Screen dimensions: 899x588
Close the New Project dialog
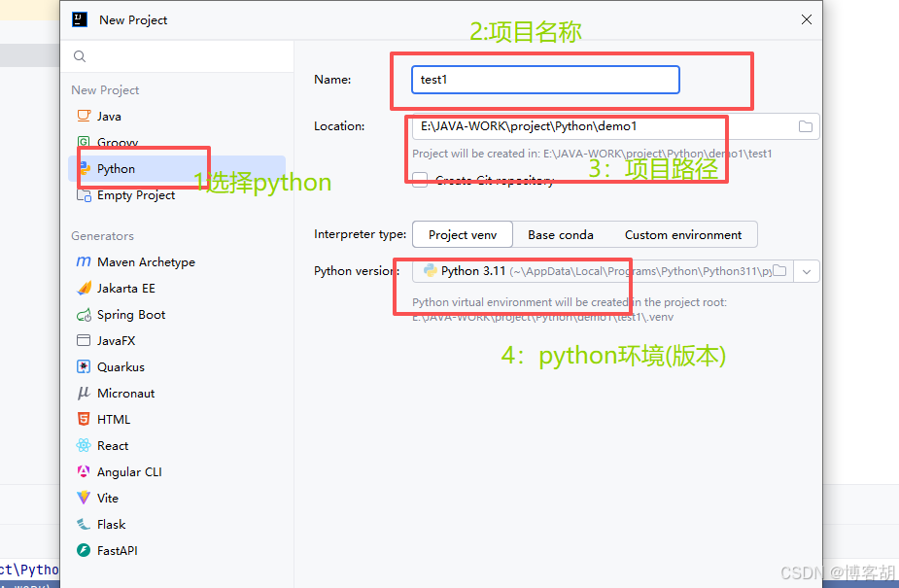[x=806, y=19]
